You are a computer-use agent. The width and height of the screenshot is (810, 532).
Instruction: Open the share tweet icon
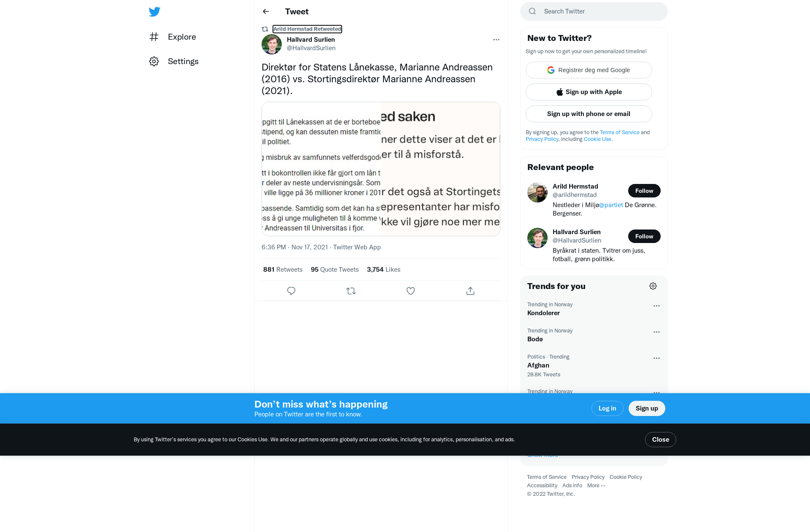[x=470, y=291]
